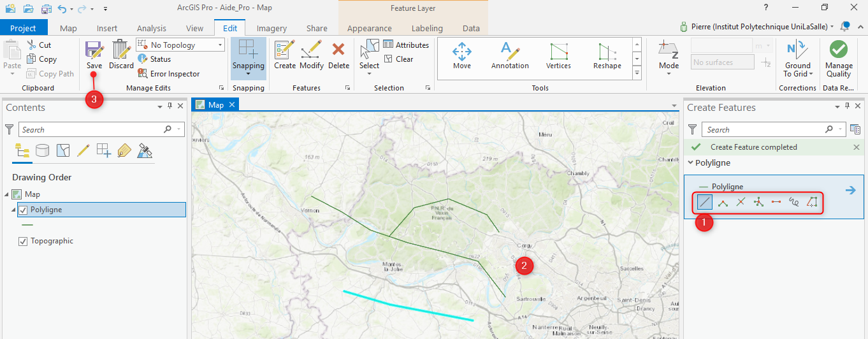
Task: Open active template arrow for Polyligne
Action: [850, 190]
